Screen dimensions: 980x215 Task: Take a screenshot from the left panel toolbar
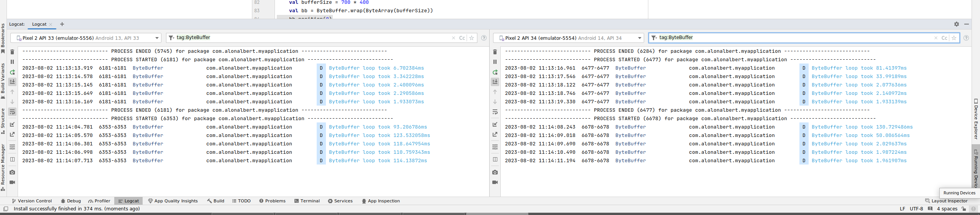click(12, 172)
